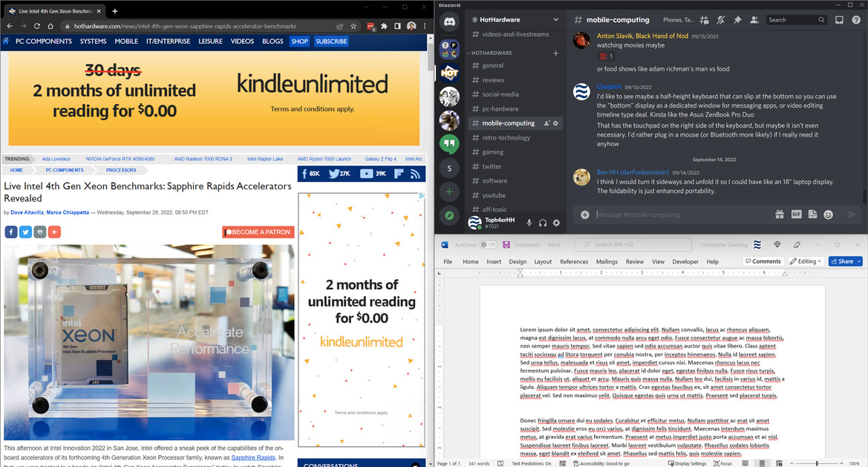This screenshot has width=868, height=467.
Task: Click Add a Server plus icon
Action: click(449, 192)
